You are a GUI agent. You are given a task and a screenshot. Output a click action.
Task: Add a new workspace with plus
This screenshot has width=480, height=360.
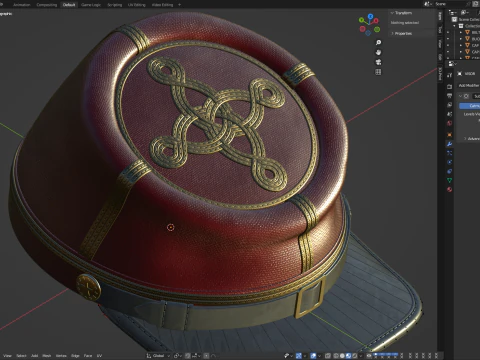180,5
